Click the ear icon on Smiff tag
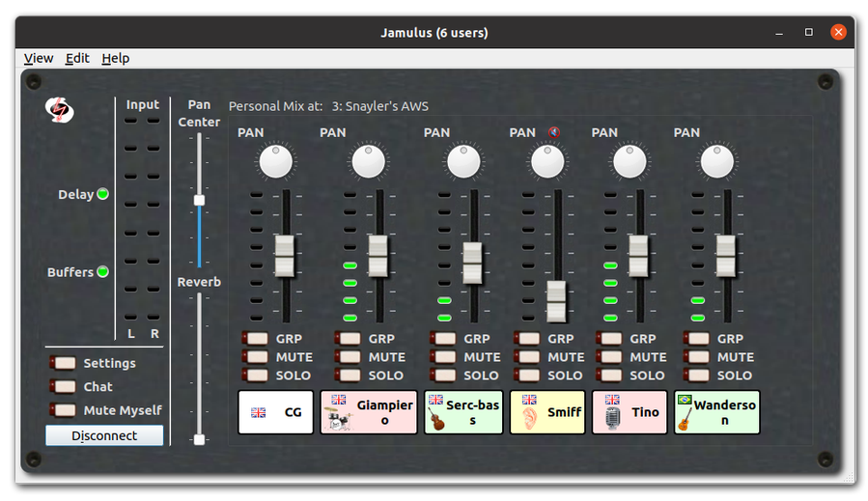This screenshot has height=501, width=868. point(529,419)
